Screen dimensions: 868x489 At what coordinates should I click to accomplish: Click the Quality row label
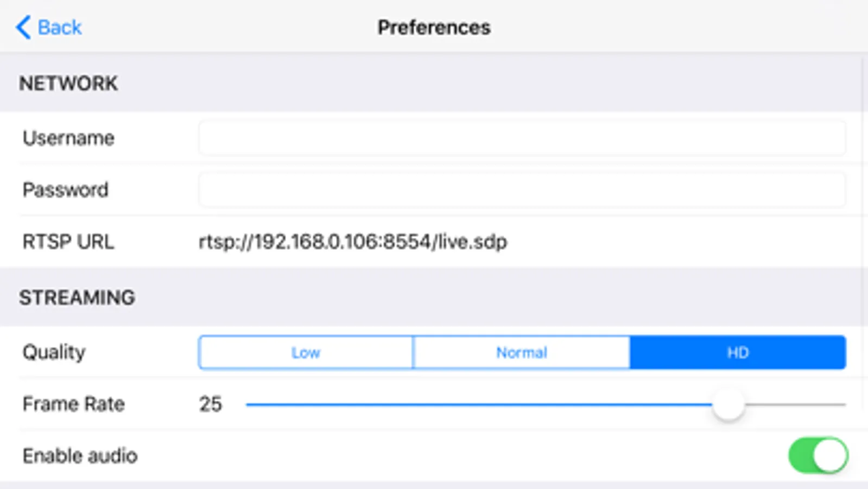54,353
